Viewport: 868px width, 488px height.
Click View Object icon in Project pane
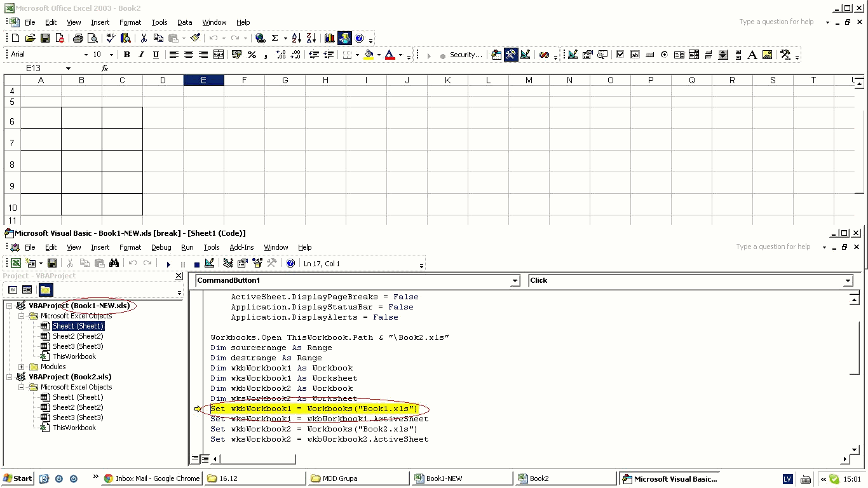27,290
